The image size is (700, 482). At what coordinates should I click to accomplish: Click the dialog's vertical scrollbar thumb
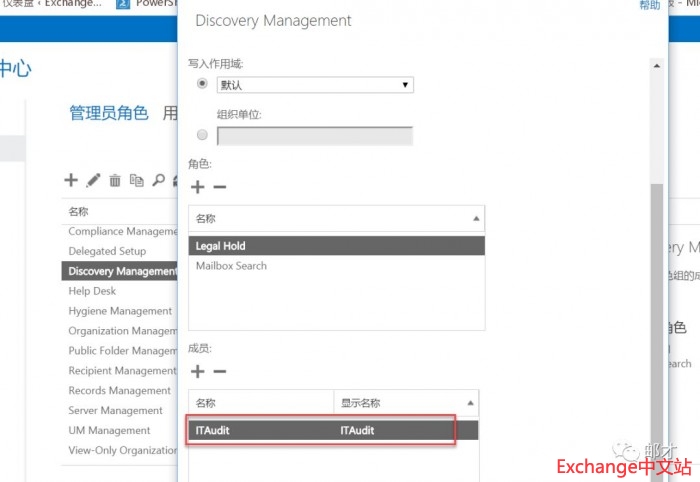point(656,300)
